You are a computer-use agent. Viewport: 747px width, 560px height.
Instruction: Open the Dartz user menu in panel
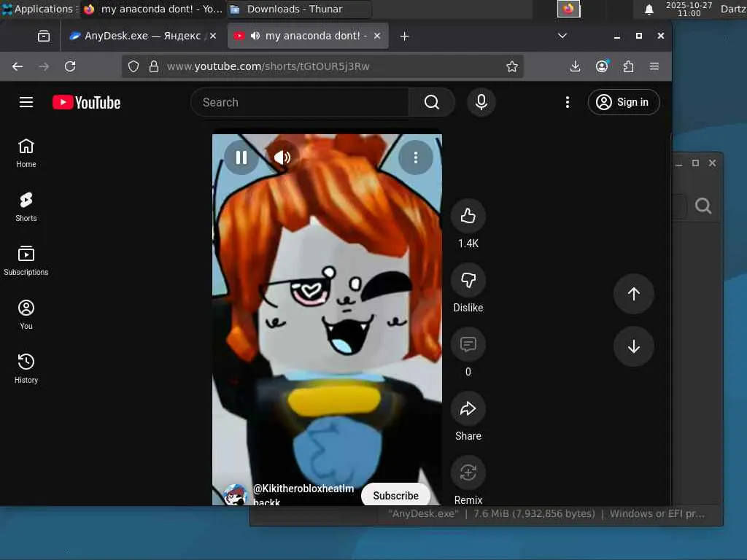(733, 9)
